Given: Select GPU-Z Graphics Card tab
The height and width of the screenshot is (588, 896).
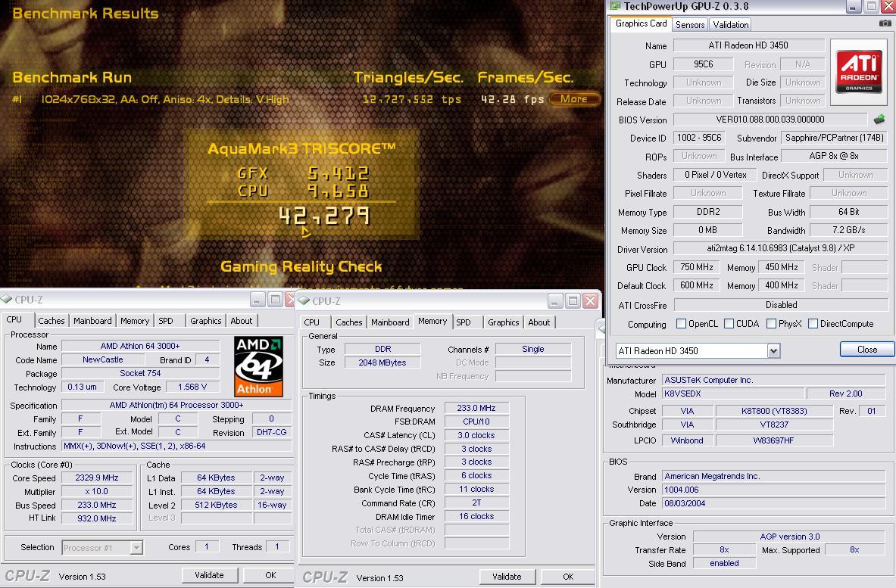Looking at the screenshot, I should pos(642,23).
